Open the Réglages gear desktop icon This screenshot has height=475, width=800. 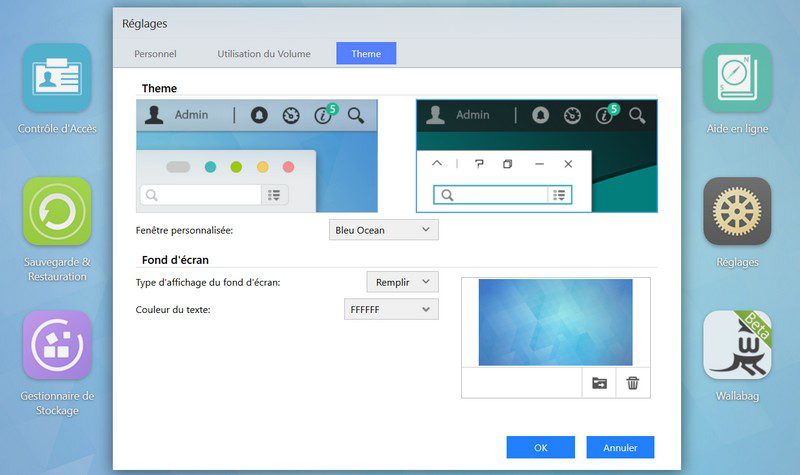point(737,211)
